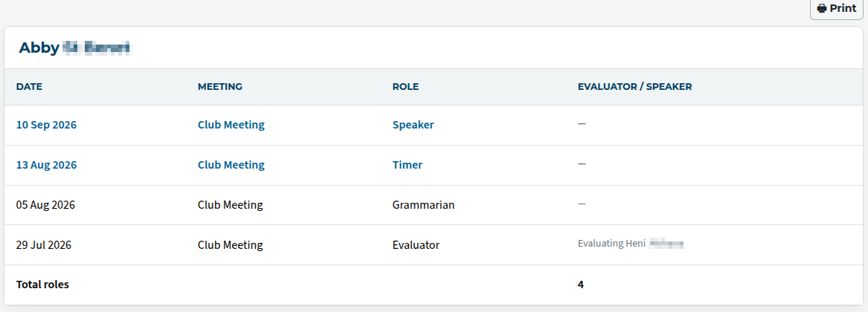Image resolution: width=868 pixels, height=312 pixels.
Task: Click the Evaluating Heni note
Action: click(x=631, y=244)
